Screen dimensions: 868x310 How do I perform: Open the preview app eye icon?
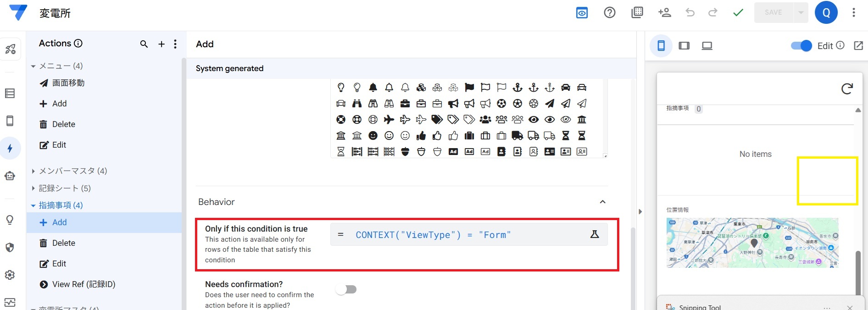(582, 13)
